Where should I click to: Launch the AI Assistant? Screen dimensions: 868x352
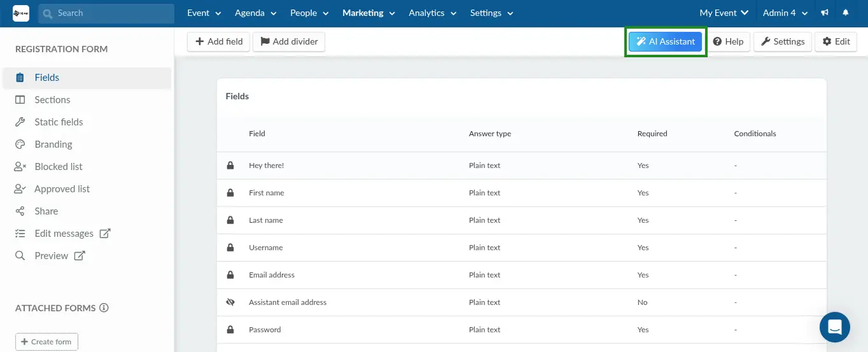(666, 41)
